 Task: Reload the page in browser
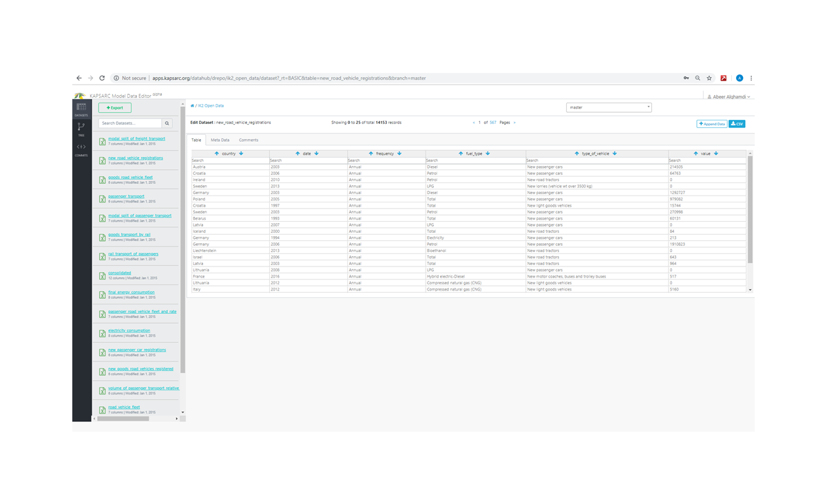point(102,78)
